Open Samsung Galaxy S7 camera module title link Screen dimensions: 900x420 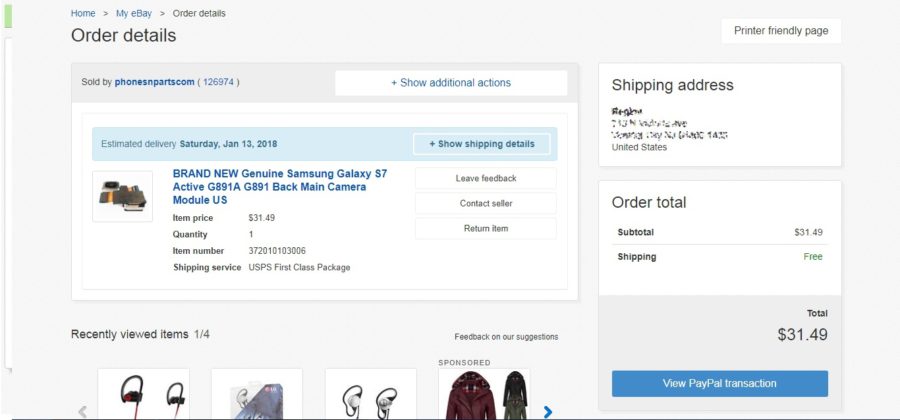tap(279, 186)
